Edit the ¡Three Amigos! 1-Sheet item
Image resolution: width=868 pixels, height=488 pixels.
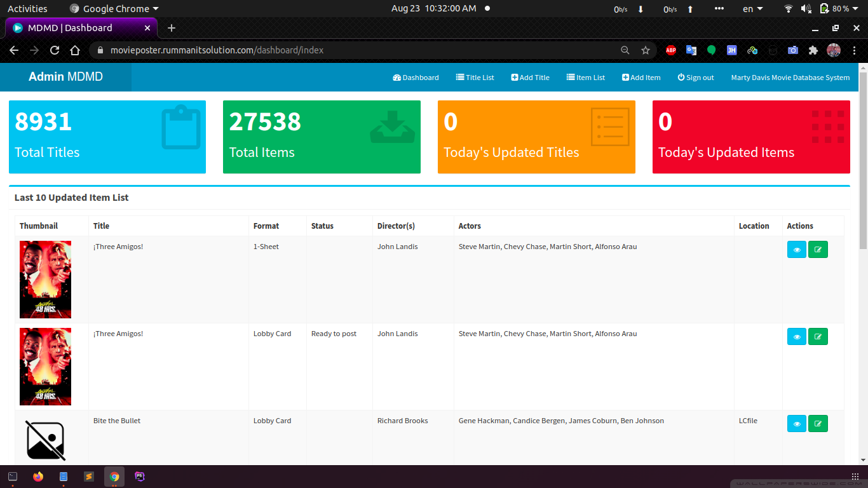click(x=818, y=250)
